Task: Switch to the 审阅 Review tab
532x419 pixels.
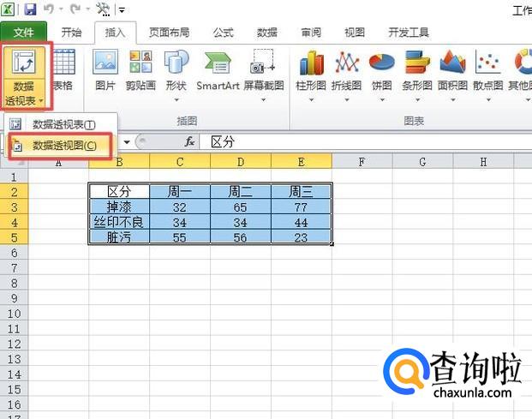Action: click(311, 33)
